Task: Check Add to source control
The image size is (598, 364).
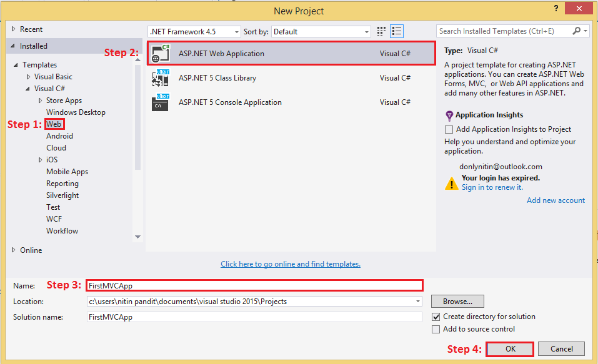Action: [436, 329]
